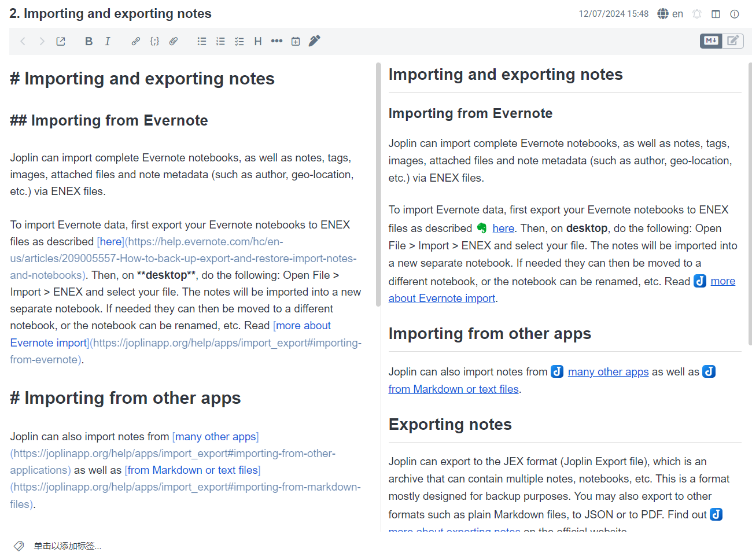
Task: Click the [from Markdown or text files] editor text
Action: click(x=193, y=470)
